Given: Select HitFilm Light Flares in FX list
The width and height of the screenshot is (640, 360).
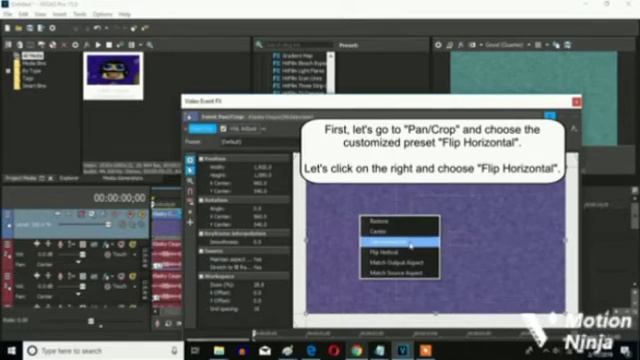Looking at the screenshot, I should pos(303,71).
